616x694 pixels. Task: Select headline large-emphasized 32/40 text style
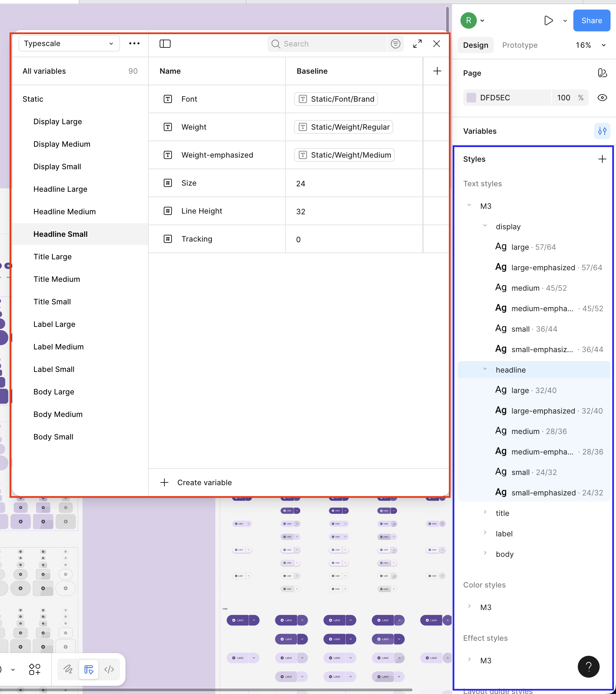point(534,411)
